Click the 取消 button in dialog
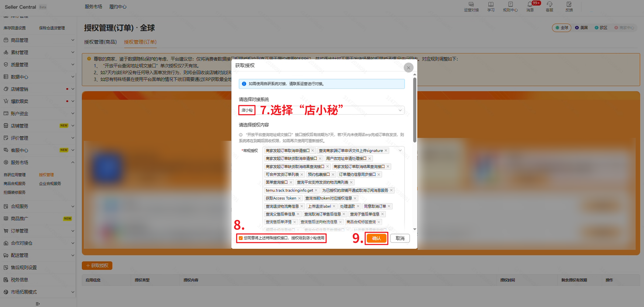Screen dimensions: 644x307 coord(400,238)
